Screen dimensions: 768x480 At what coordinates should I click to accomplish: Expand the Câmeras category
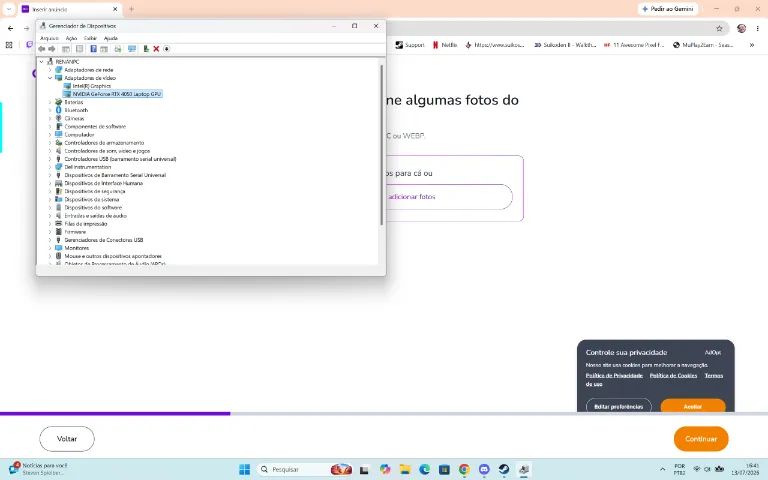tap(49, 119)
